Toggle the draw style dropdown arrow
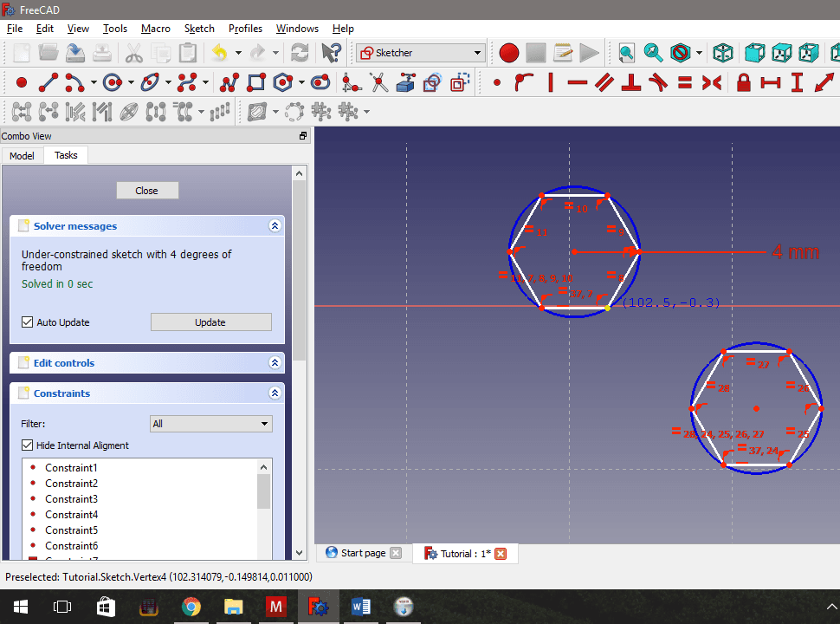Viewport: 840px width, 624px height. 698,53
